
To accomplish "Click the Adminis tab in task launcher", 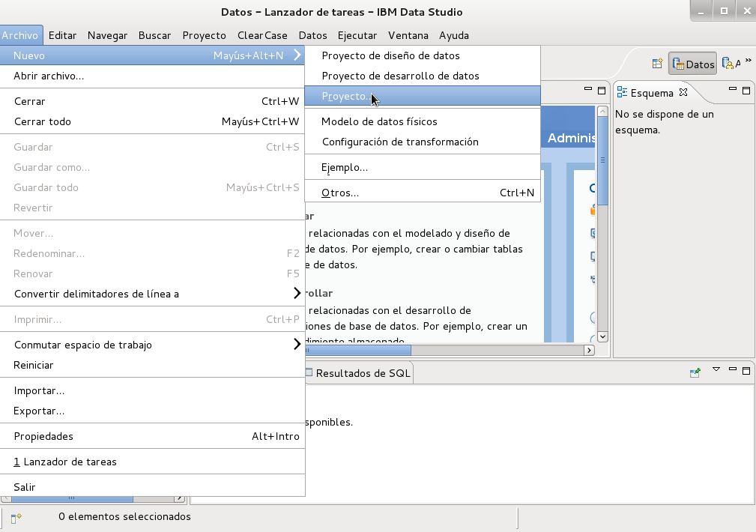I will coord(571,138).
